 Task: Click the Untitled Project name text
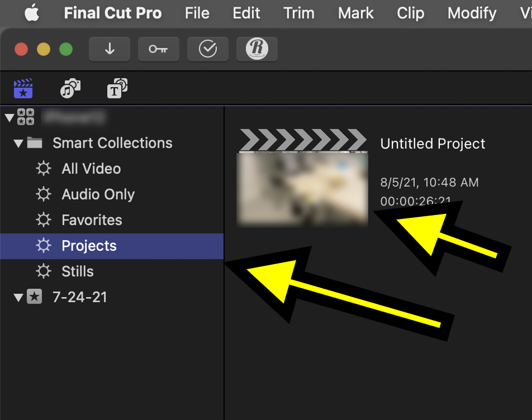click(x=433, y=144)
